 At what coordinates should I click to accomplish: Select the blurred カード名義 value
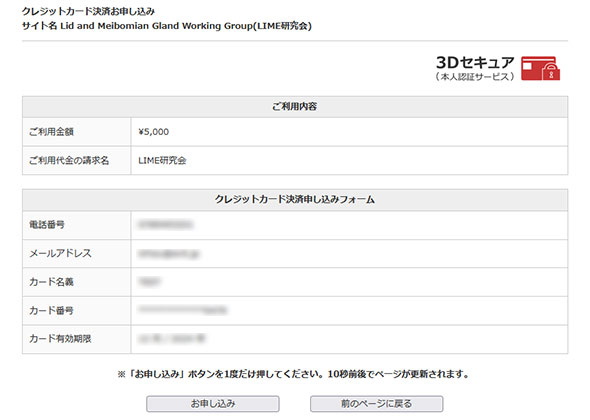click(149, 282)
